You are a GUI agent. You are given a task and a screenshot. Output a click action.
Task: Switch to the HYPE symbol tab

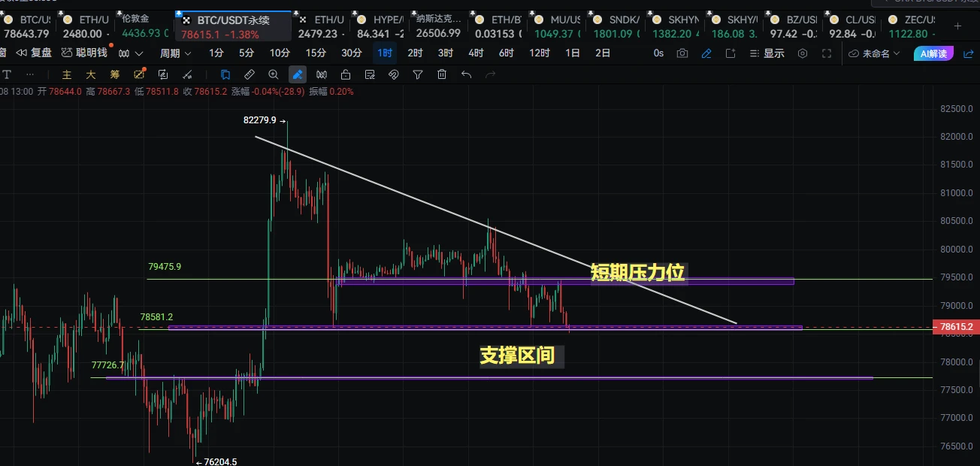(x=380, y=26)
